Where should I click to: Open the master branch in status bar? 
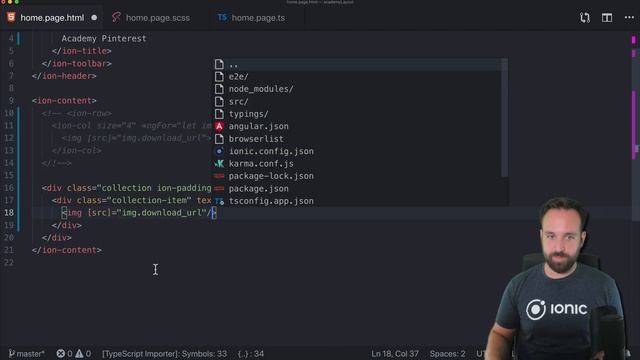tap(27, 353)
